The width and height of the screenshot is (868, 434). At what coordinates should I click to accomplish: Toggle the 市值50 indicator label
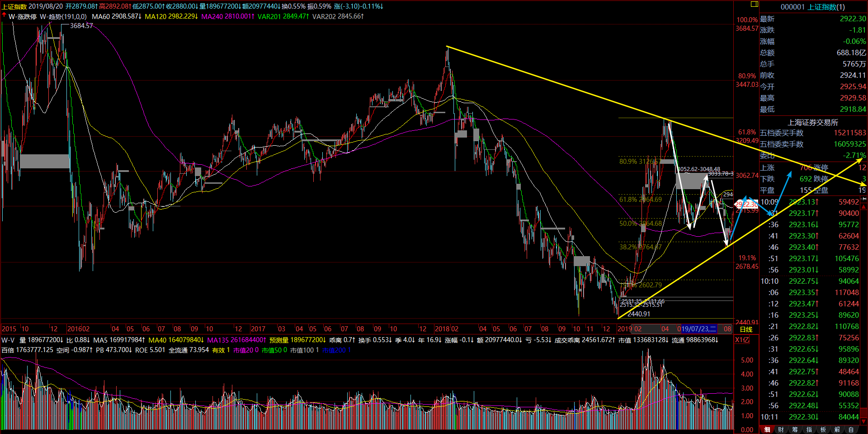(x=274, y=350)
